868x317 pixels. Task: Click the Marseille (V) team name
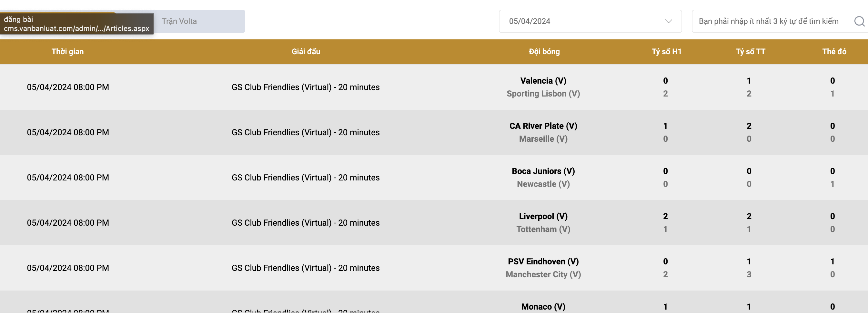click(x=543, y=139)
